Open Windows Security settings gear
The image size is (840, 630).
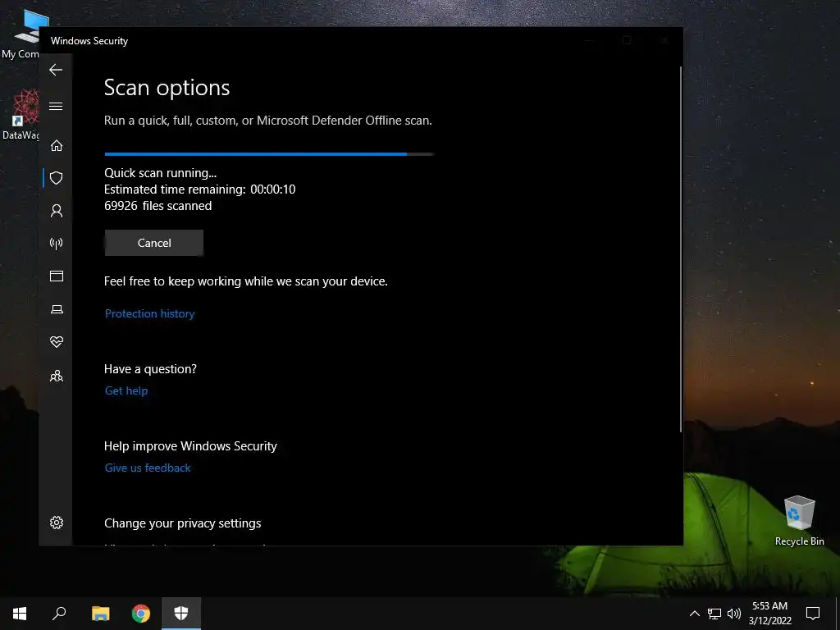[57, 523]
